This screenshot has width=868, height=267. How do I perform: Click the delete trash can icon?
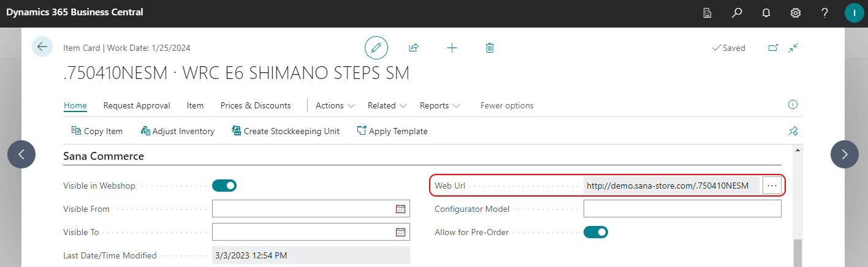(x=489, y=48)
